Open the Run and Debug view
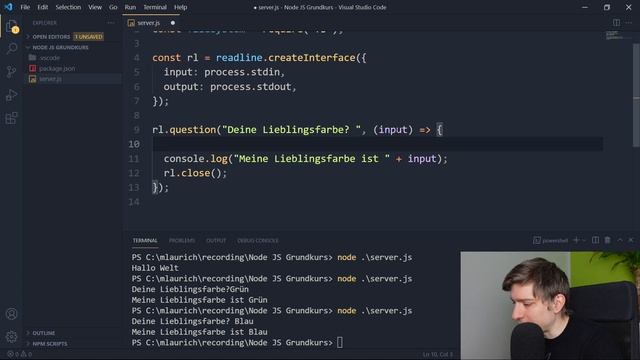The height and width of the screenshot is (360, 640). 11,95
